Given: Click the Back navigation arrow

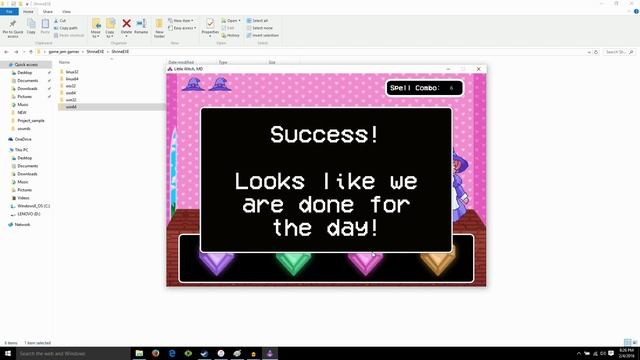Looking at the screenshot, I should (x=6, y=52).
